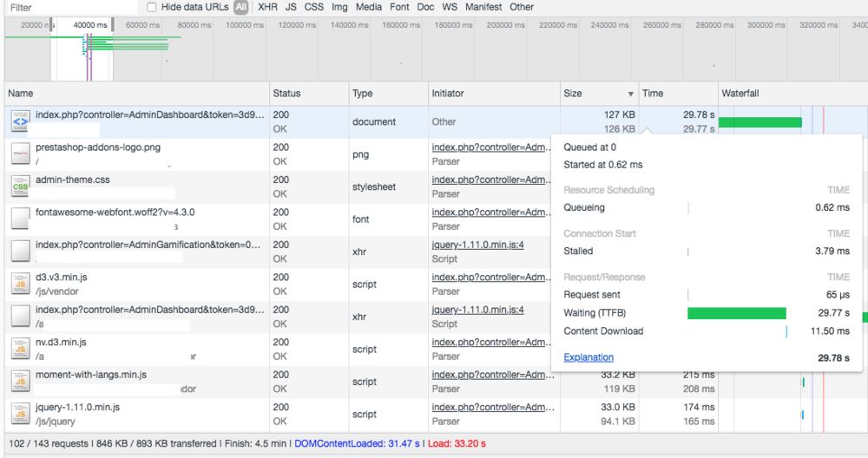Select the moment-with-langs.min.js request name
The width and height of the screenshot is (868, 458).
pyautogui.click(x=91, y=375)
